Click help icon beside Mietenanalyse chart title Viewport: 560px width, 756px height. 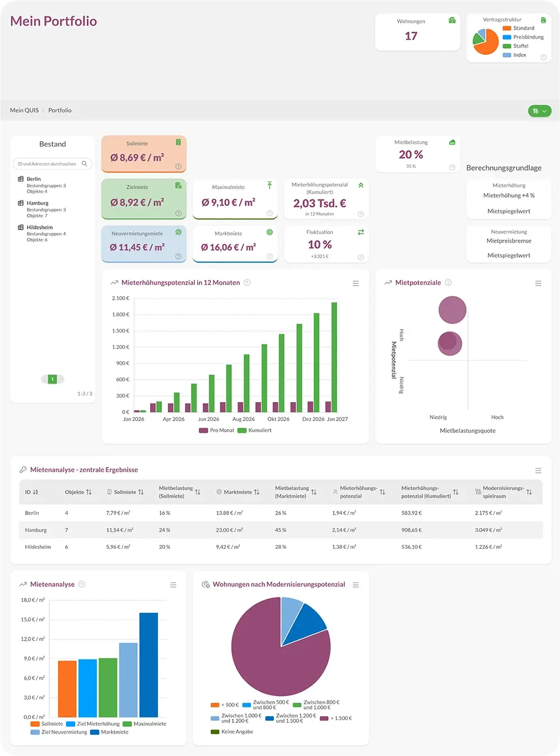(x=82, y=585)
